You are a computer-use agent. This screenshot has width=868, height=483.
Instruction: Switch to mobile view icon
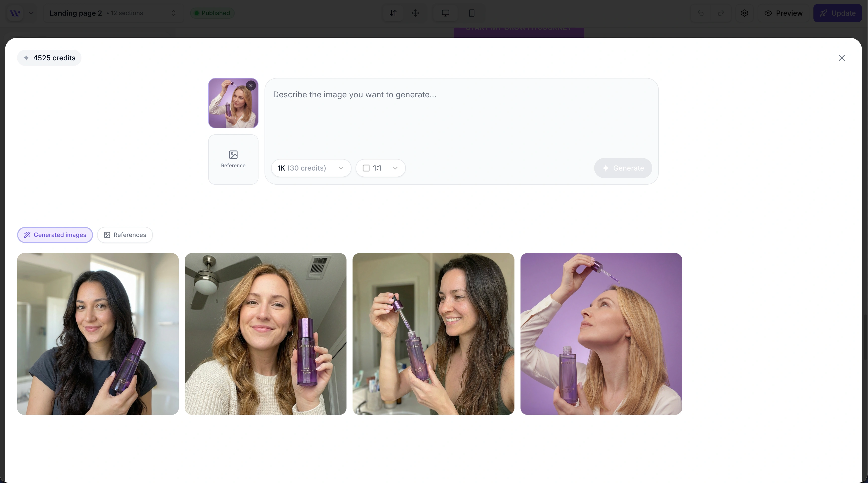coord(471,13)
